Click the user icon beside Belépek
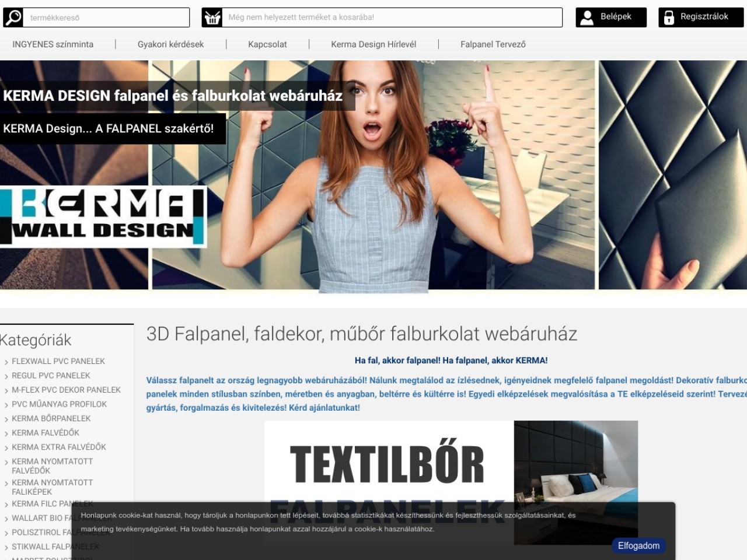747x560 pixels. coord(588,17)
